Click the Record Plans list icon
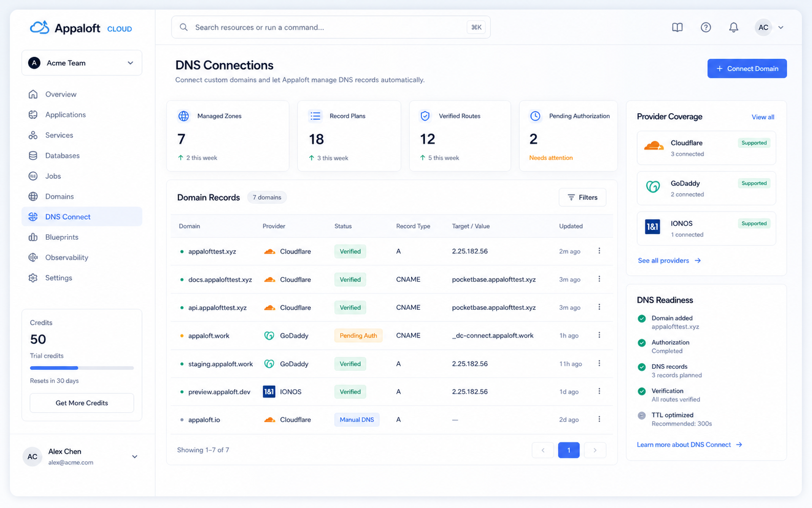Viewport: 812px width, 508px height. point(315,116)
